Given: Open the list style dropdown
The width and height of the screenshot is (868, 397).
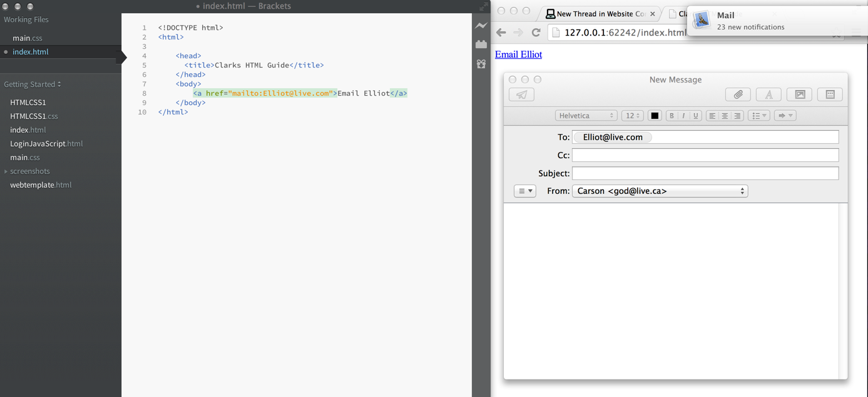Looking at the screenshot, I should pos(758,116).
